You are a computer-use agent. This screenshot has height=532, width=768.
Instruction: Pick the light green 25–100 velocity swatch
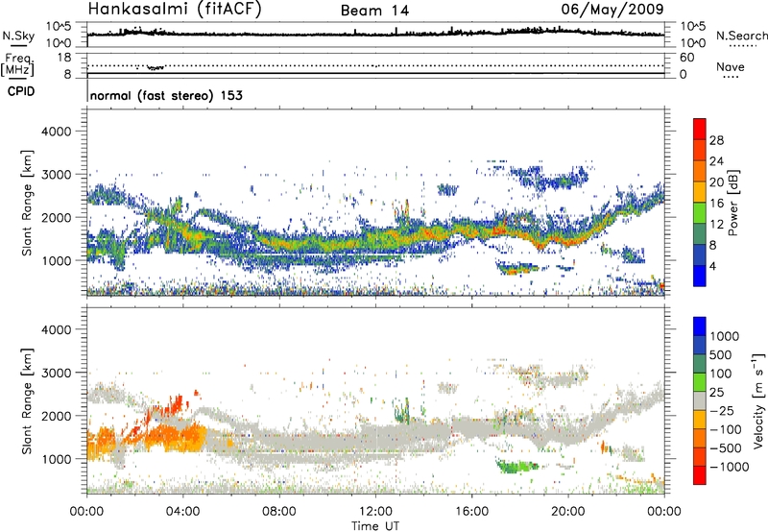tap(700, 382)
